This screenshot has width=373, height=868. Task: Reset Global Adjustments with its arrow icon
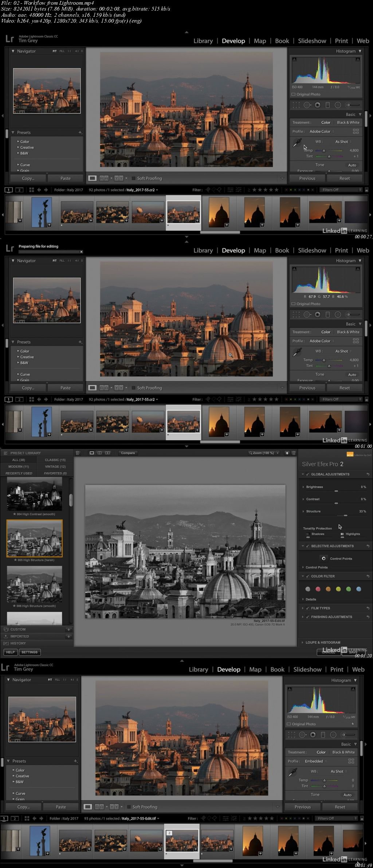click(x=368, y=474)
